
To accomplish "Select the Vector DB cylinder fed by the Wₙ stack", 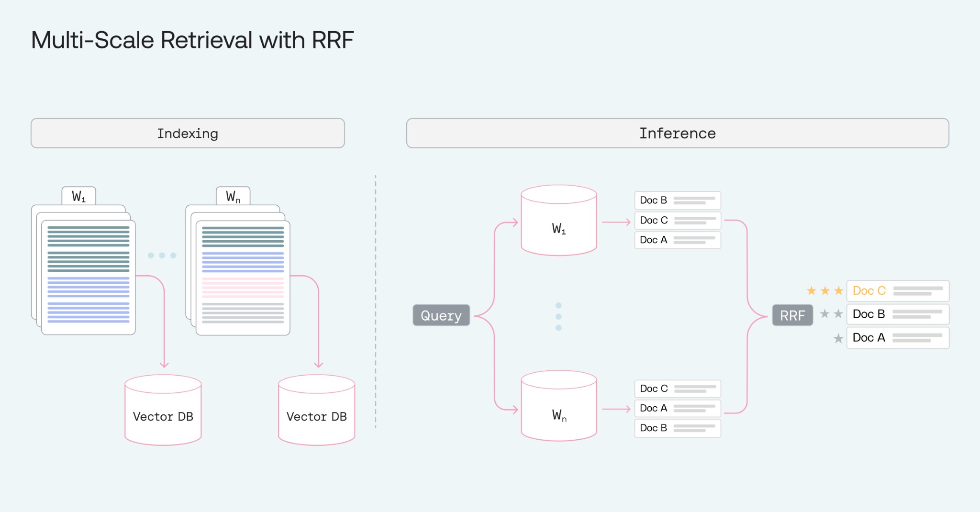I will 317,410.
